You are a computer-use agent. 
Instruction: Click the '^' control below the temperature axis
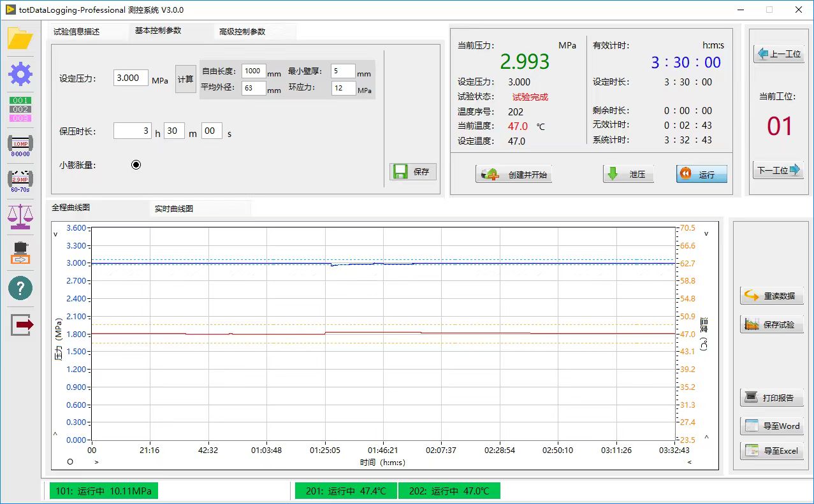click(706, 437)
